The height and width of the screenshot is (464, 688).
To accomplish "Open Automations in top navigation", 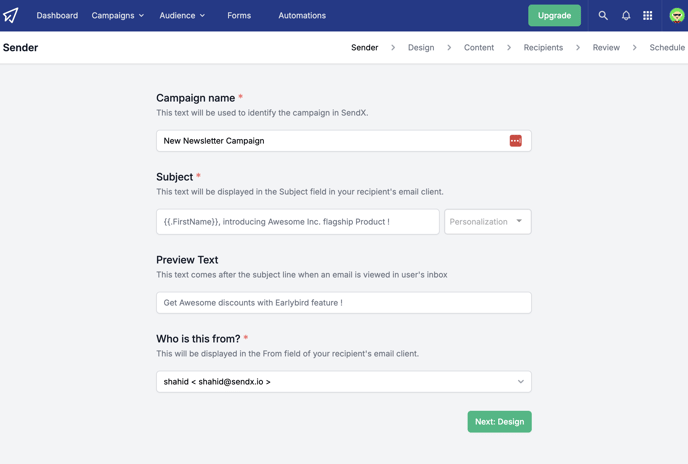I will pos(302,15).
